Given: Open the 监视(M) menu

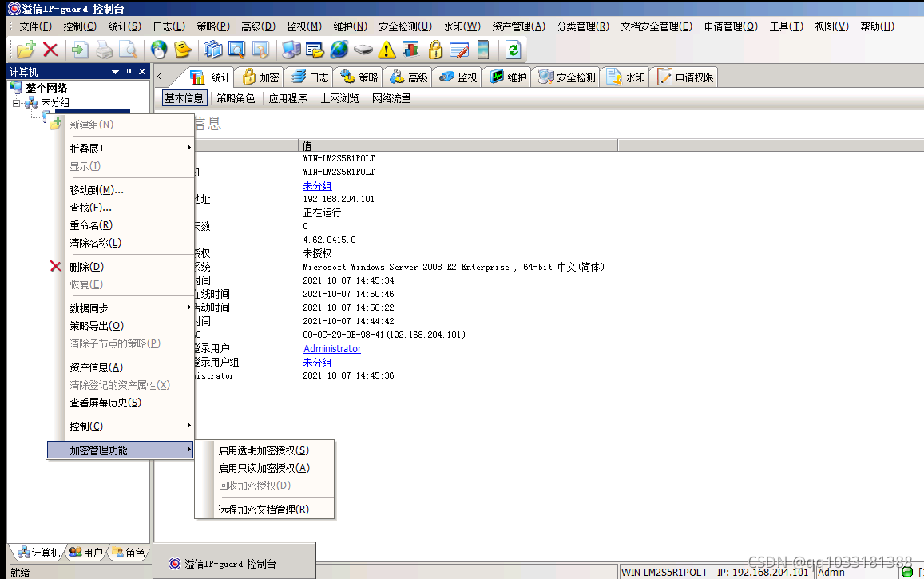Looking at the screenshot, I should tap(304, 26).
